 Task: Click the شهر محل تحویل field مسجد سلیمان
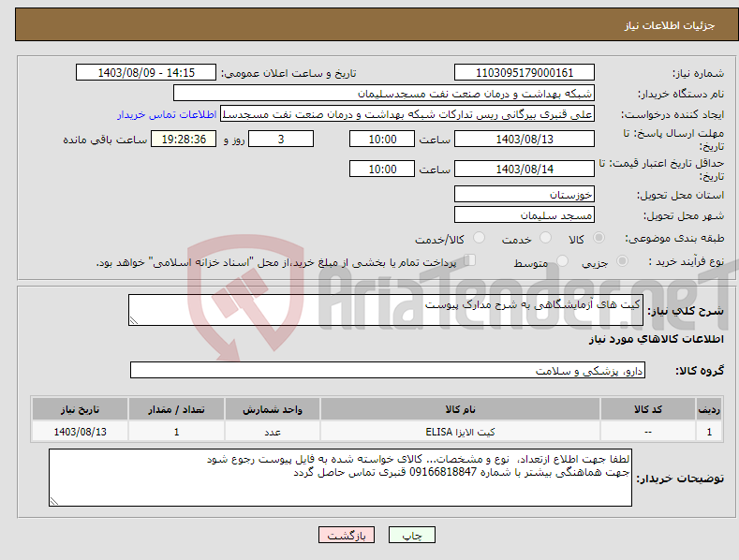coord(525,215)
